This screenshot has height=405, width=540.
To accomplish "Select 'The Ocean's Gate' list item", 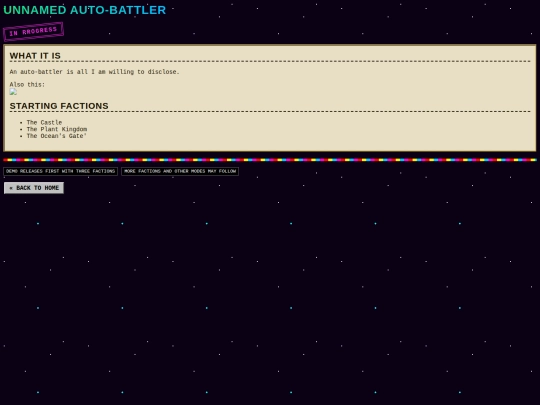I will pos(56,136).
